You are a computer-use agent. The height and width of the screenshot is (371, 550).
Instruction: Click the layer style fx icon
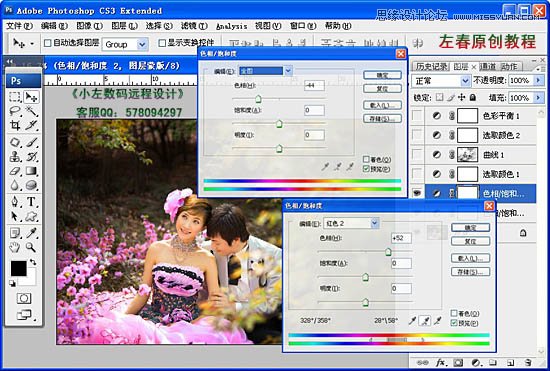440,362
